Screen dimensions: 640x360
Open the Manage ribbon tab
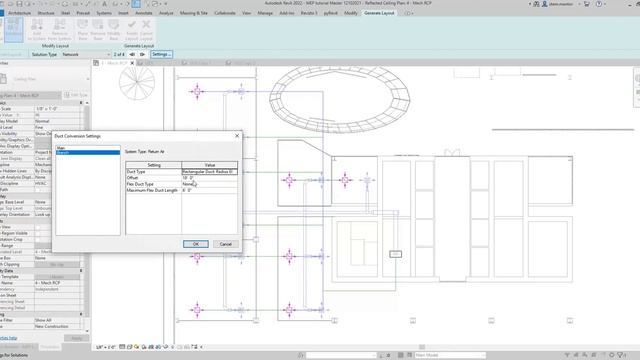[265, 13]
